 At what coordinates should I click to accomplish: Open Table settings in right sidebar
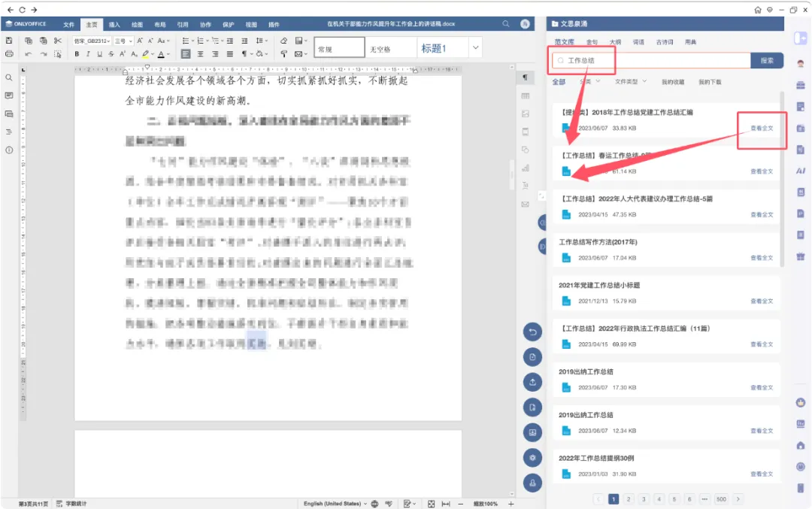coord(525,95)
